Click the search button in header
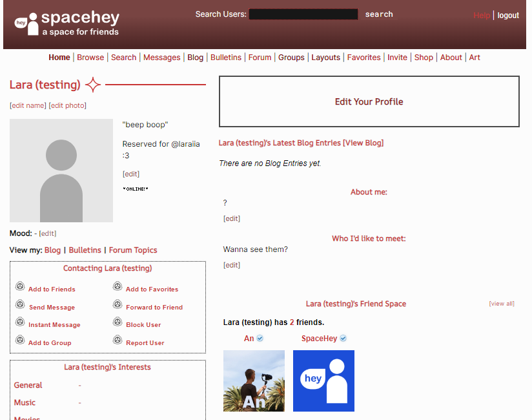This screenshot has height=420, width=532. point(379,14)
